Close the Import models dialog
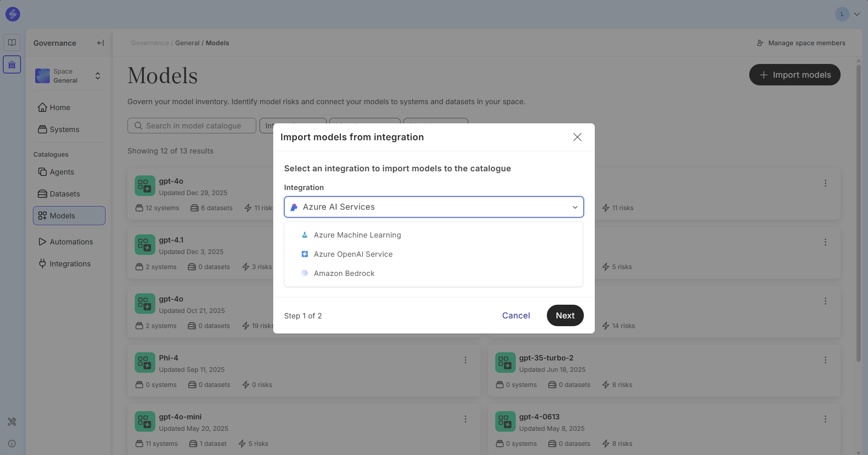The image size is (868, 455). (x=577, y=137)
